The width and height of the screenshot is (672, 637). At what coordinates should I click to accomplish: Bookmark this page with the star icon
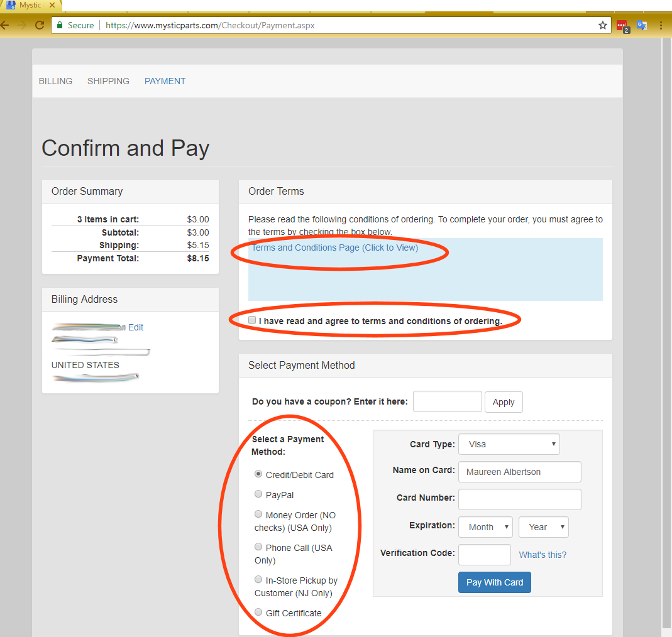coord(602,25)
